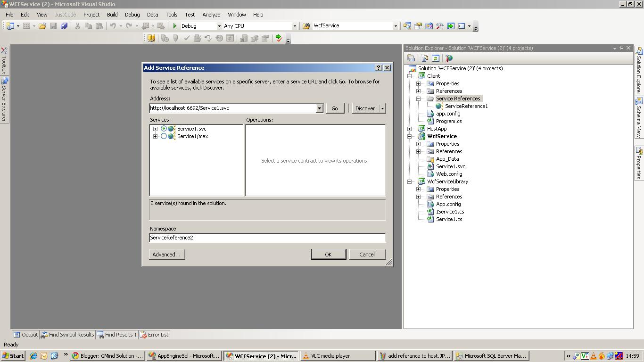This screenshot has height=362, width=644.
Task: Start debugging with the green play icon
Action: tap(175, 26)
